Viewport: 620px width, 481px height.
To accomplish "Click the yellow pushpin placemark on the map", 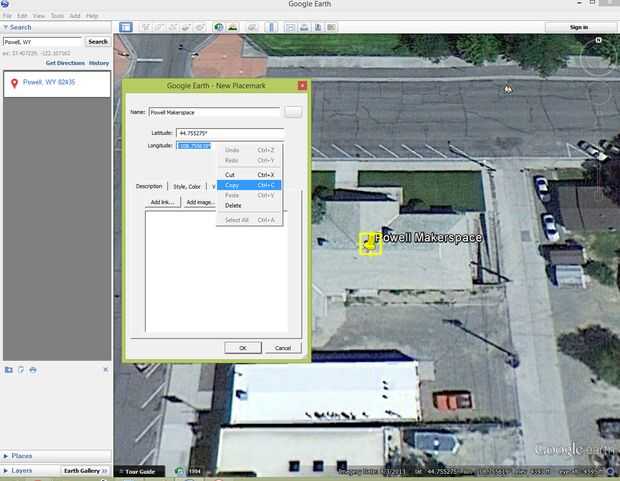I will click(x=370, y=243).
